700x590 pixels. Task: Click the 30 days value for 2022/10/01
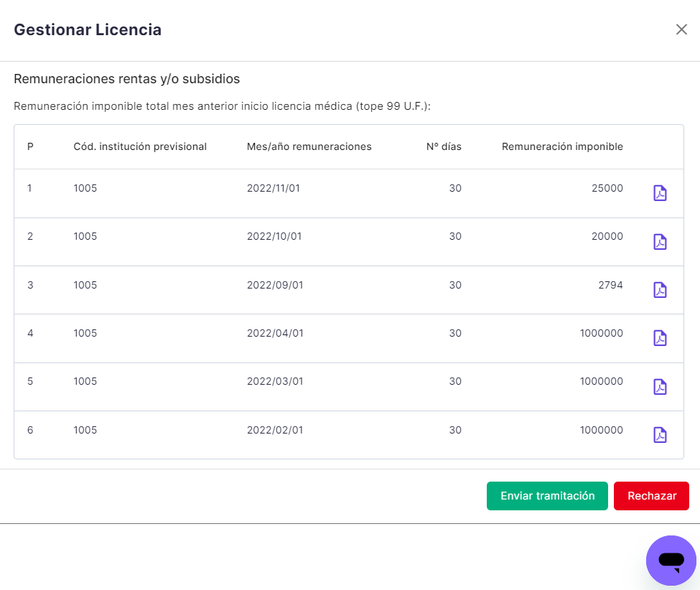(x=455, y=236)
